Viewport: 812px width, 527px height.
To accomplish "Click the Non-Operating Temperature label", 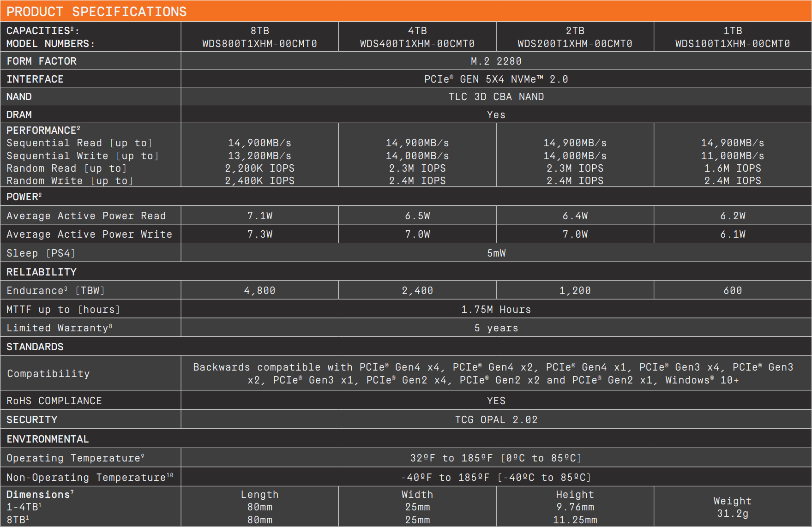I will click(90, 477).
